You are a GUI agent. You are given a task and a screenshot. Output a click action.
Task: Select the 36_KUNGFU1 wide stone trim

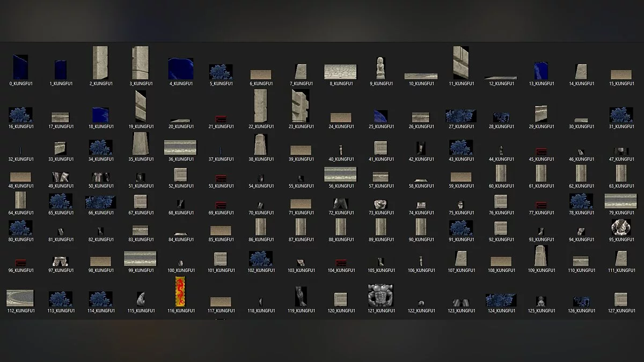tap(180, 147)
